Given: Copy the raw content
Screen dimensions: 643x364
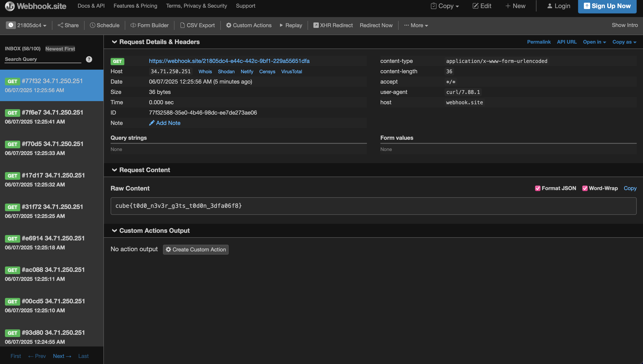Looking at the screenshot, I should [x=630, y=188].
